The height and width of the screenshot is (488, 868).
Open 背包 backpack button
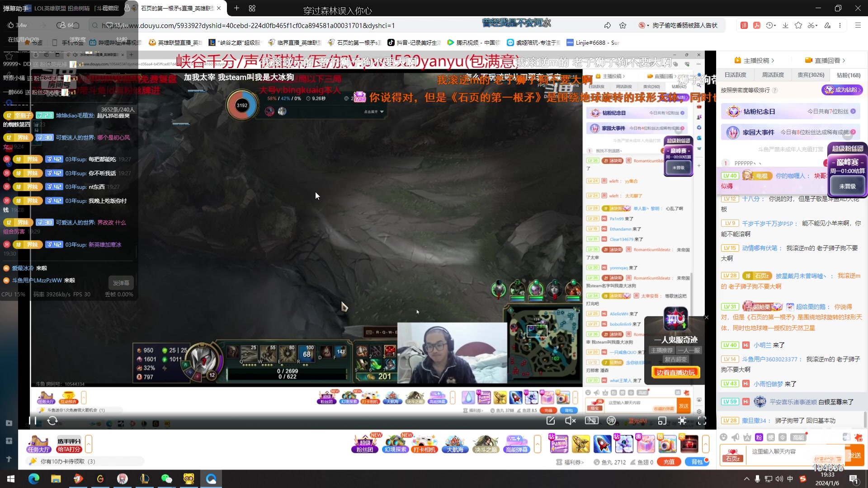697,462
